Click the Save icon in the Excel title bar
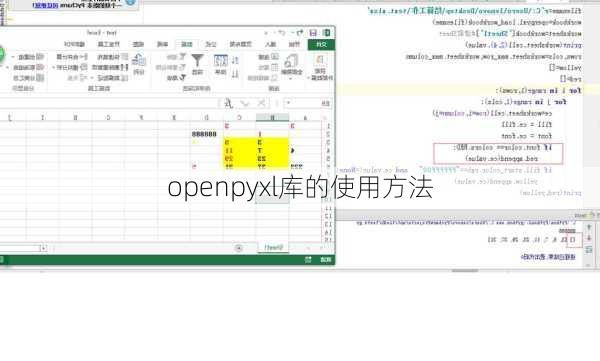 (x=313, y=33)
